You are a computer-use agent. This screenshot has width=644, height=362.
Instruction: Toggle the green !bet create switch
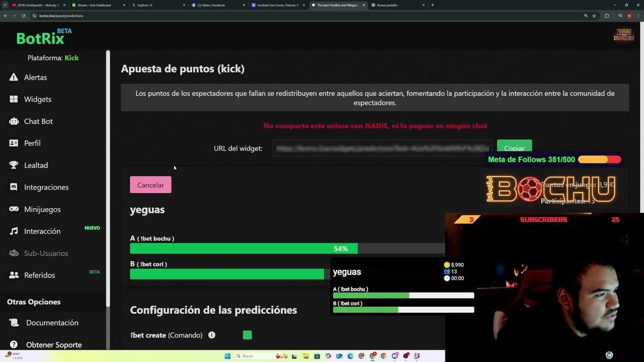point(247,335)
